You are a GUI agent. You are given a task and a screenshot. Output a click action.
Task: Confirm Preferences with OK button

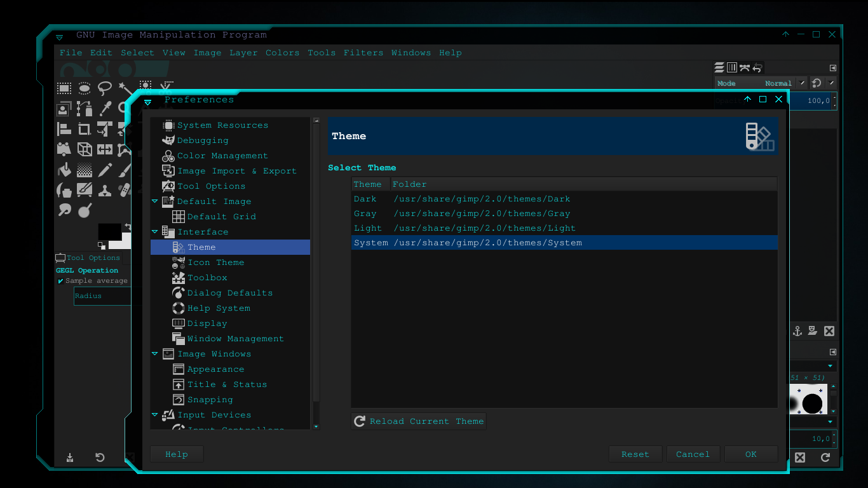751,454
